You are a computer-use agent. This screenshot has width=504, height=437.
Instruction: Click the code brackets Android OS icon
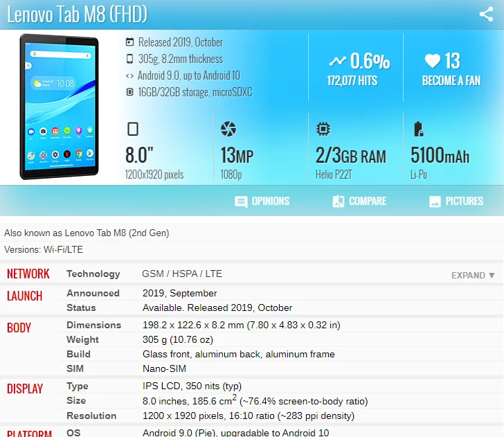tap(129, 76)
